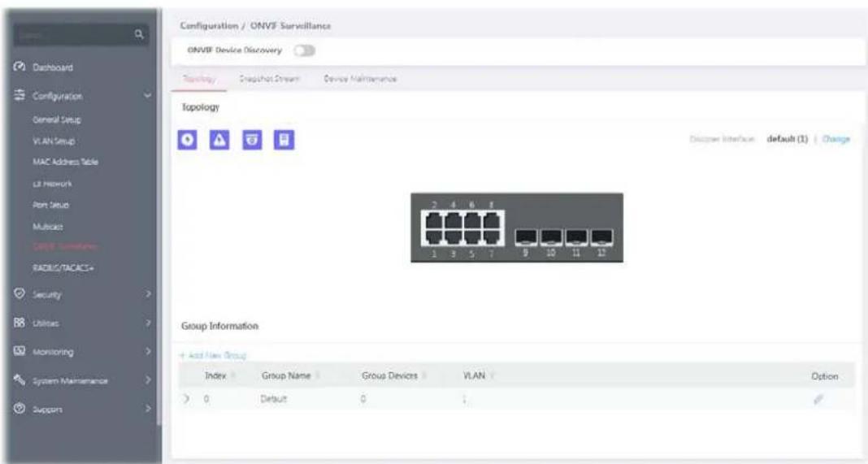Screen dimensions: 868x464
Task: Switch to the Snapshot Stream tab
Action: pyautogui.click(x=269, y=79)
